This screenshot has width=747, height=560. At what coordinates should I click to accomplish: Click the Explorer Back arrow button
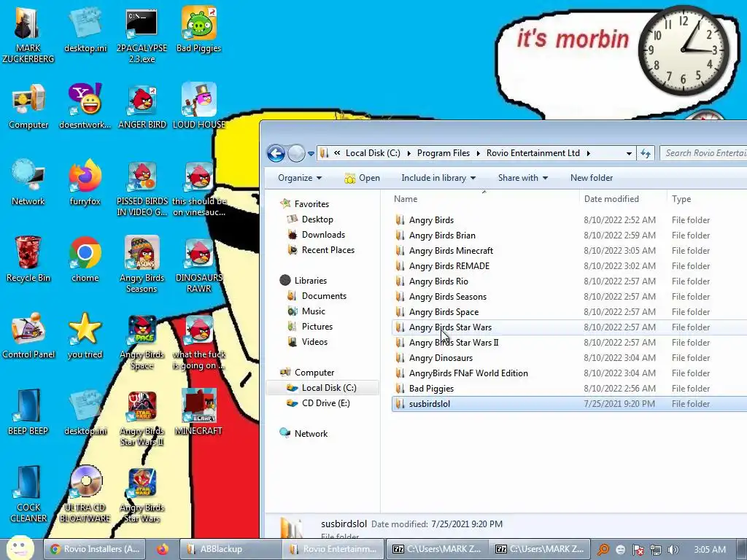click(x=276, y=153)
